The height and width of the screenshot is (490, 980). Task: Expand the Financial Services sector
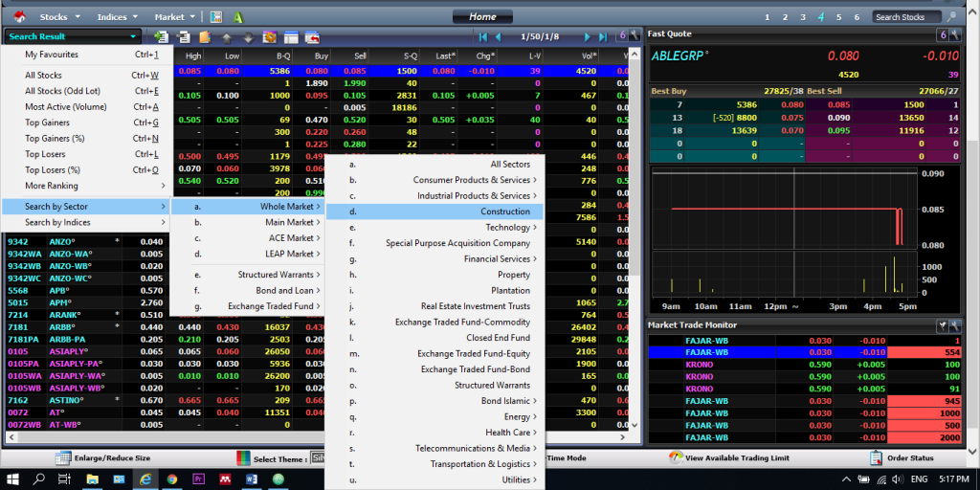coord(435,258)
